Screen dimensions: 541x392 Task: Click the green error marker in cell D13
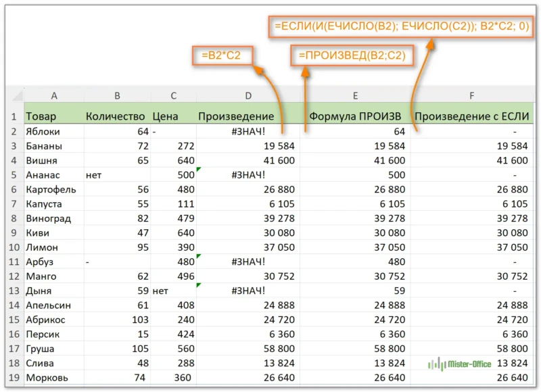(x=199, y=285)
